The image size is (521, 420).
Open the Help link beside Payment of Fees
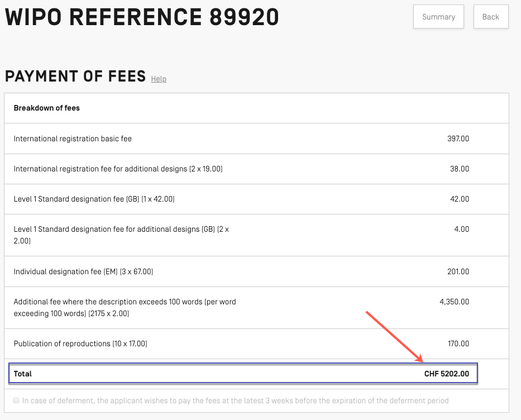tap(159, 79)
